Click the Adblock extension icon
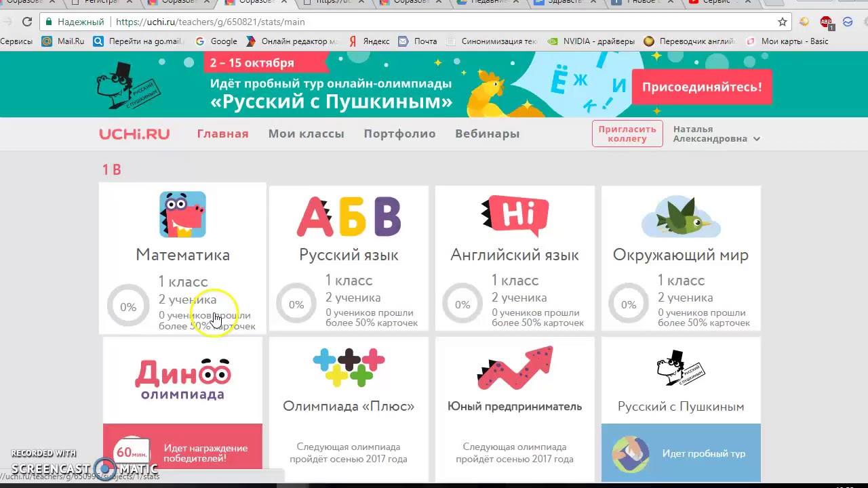Screen dimensions: 868x488 tap(826, 22)
